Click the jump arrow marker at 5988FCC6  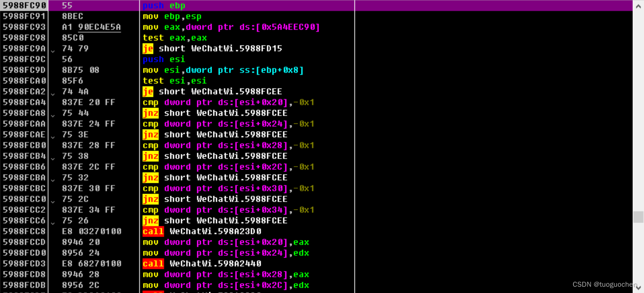point(53,223)
